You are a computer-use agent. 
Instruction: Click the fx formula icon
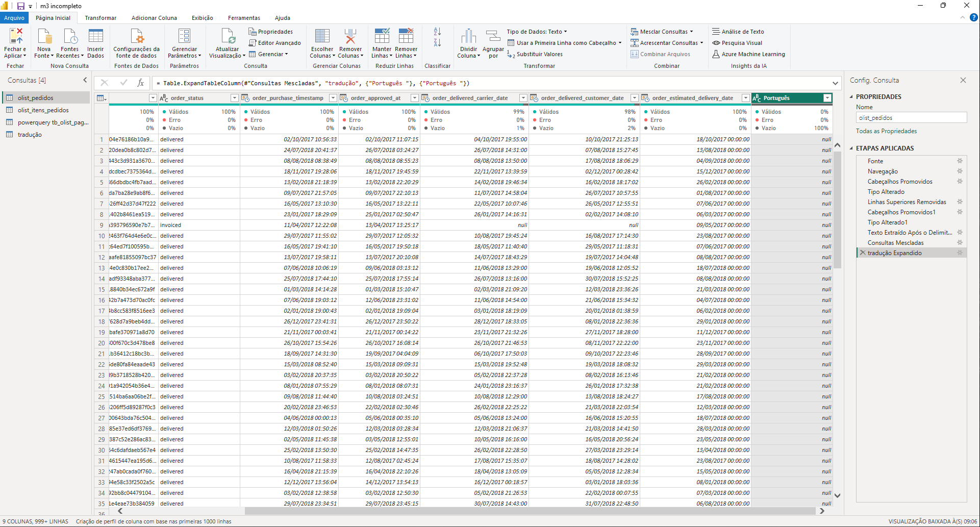(141, 83)
